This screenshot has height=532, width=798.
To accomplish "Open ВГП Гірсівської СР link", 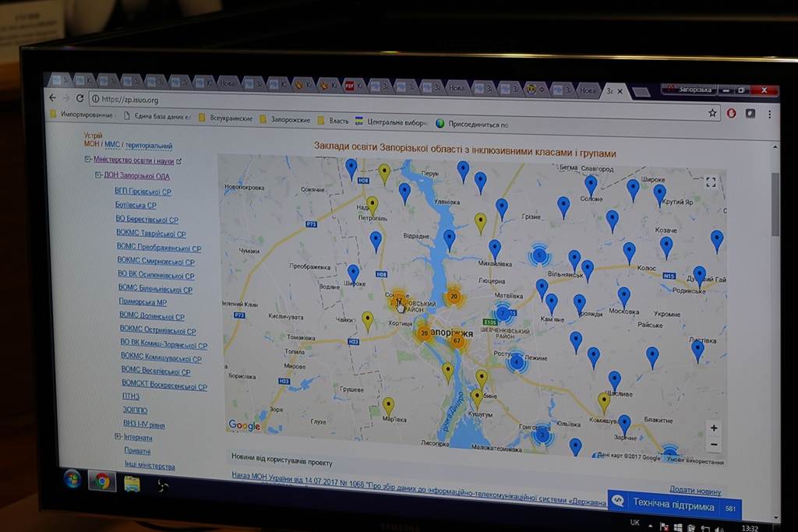I will 143,192.
